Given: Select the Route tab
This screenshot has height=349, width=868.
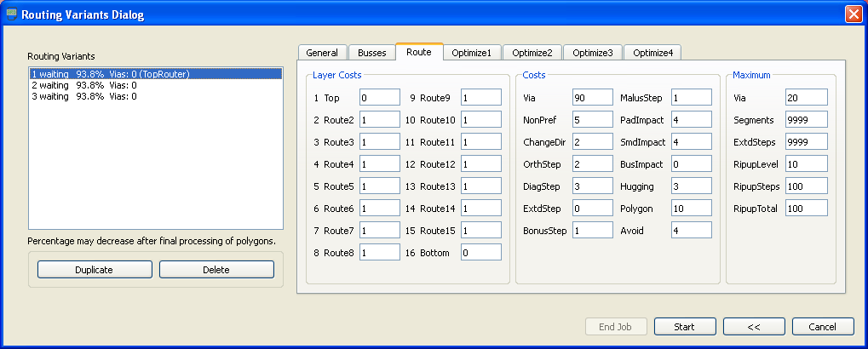Looking at the screenshot, I should [x=419, y=52].
